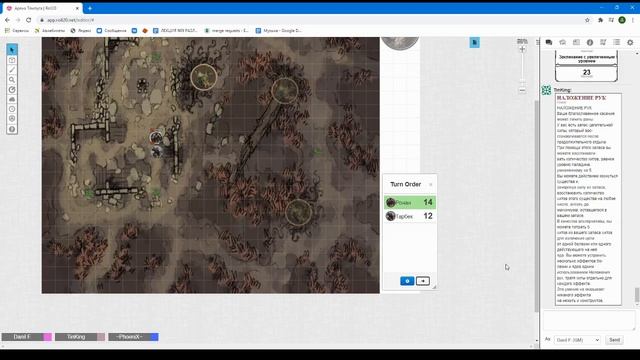This screenshot has height=360, width=640.
Task: Open My Settings gear tab
Action: [x=630, y=42]
